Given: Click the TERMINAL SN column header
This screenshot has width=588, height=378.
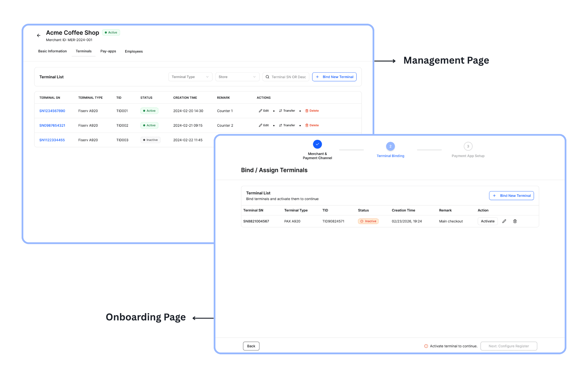Looking at the screenshot, I should 50,98.
